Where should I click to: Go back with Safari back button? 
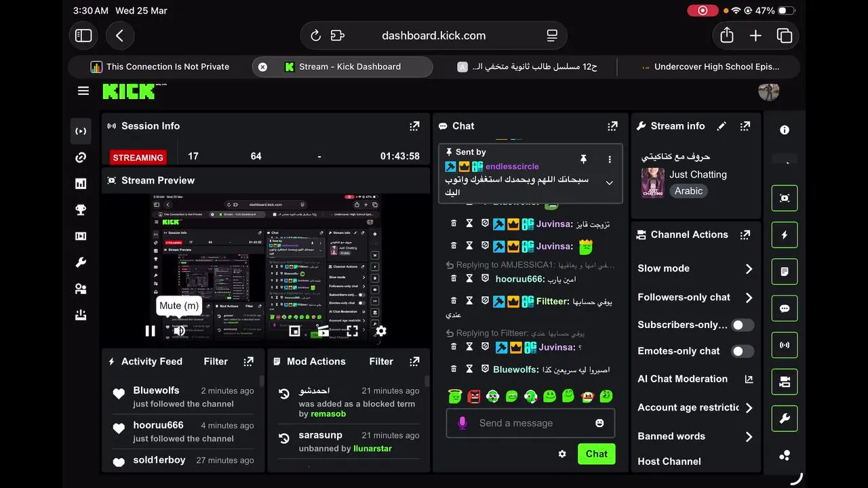(x=119, y=36)
